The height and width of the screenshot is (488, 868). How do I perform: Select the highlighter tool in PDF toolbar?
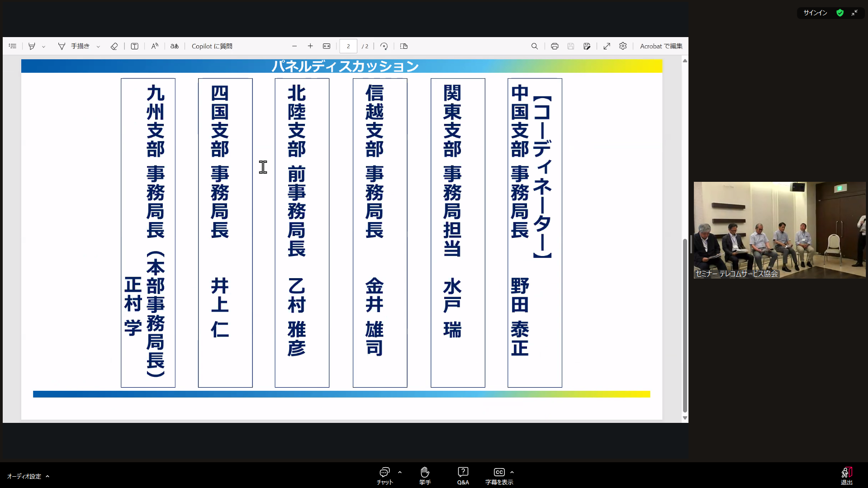tap(32, 46)
